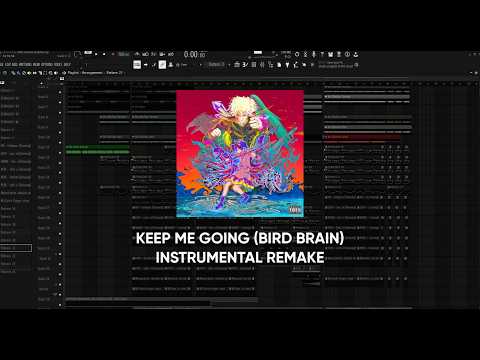Click the play button in transport
The width and height of the screenshot is (480, 360).
pos(96,54)
